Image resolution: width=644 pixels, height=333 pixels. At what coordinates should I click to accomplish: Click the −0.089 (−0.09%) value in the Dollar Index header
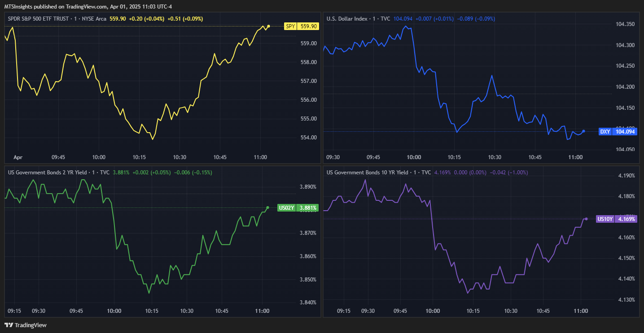point(476,19)
